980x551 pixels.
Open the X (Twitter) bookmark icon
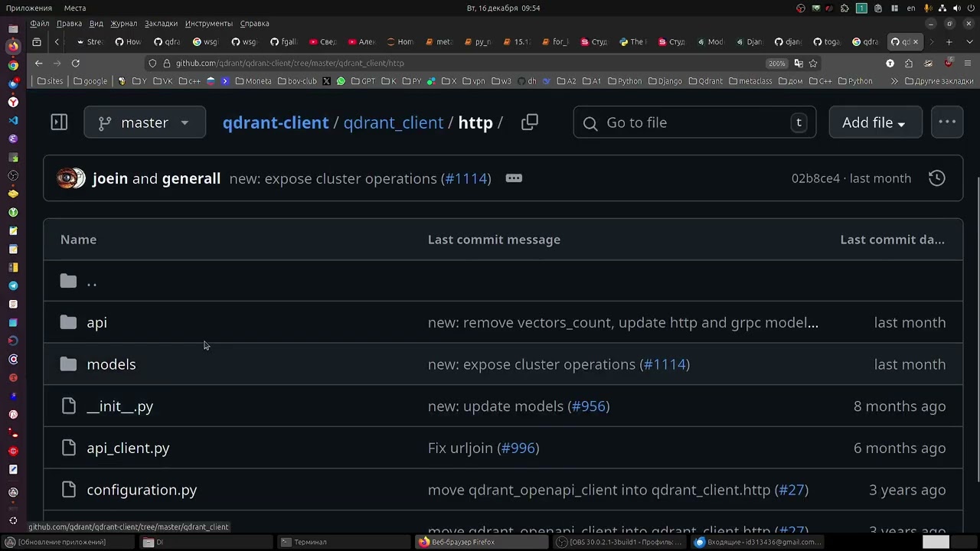tap(327, 81)
